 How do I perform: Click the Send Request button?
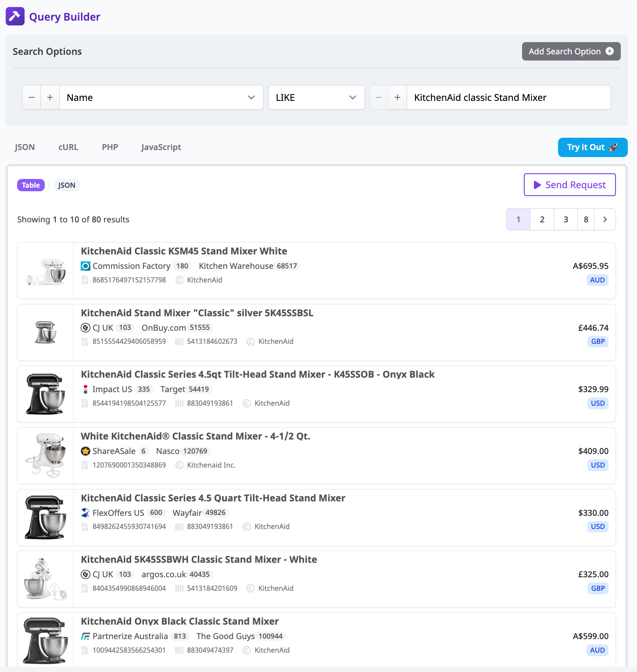(570, 185)
